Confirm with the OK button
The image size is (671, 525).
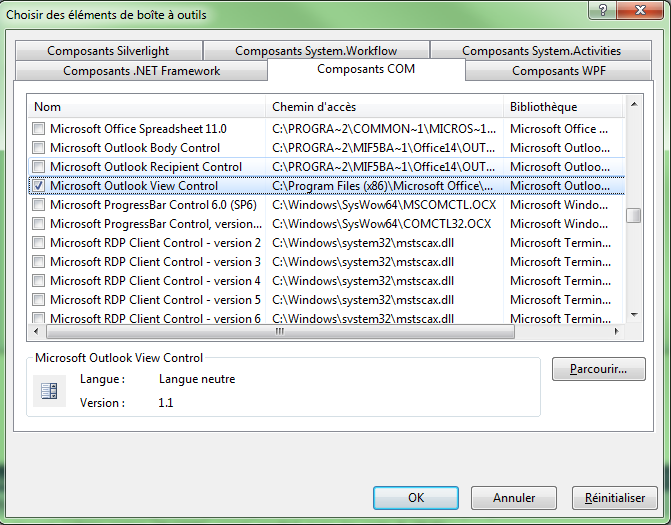416,498
